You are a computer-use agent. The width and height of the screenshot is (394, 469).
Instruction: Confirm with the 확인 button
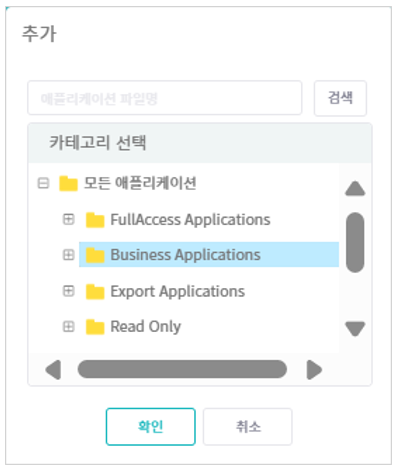click(x=151, y=426)
